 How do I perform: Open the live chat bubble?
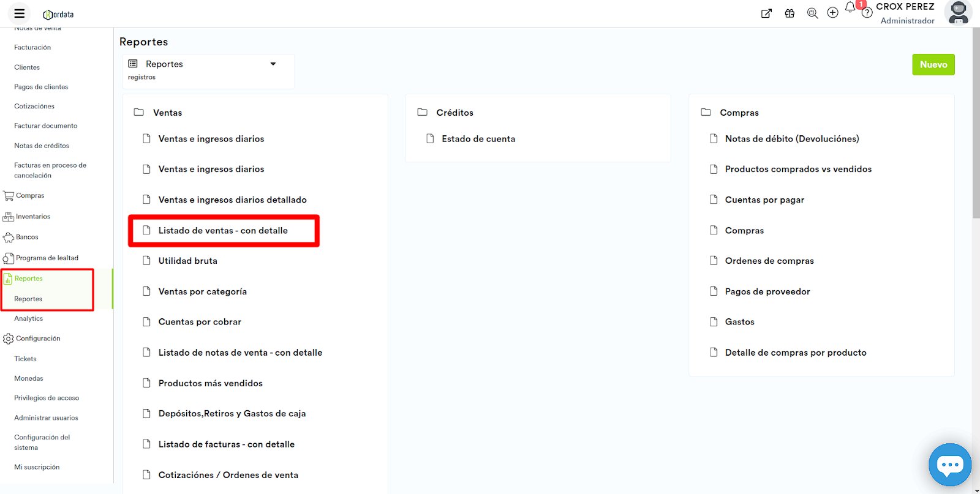pos(949,465)
